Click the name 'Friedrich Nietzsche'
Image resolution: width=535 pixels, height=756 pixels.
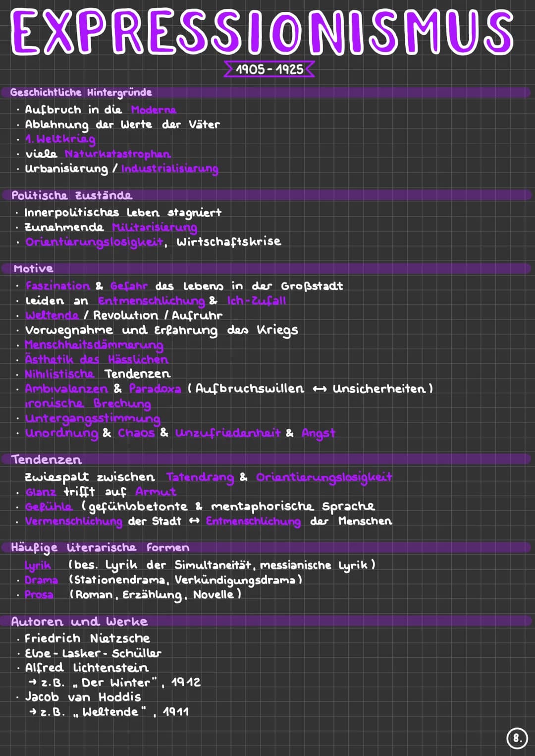coord(87,639)
